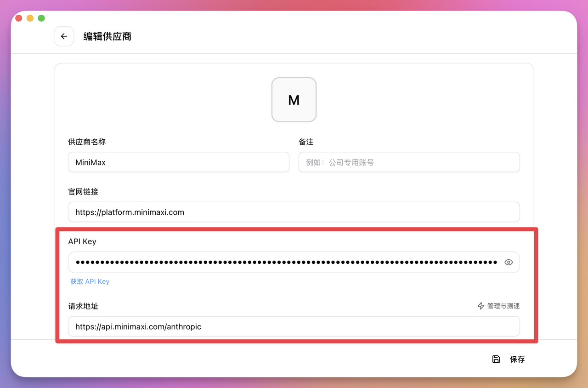Close the window with the red button
588x388 pixels.
(19, 18)
